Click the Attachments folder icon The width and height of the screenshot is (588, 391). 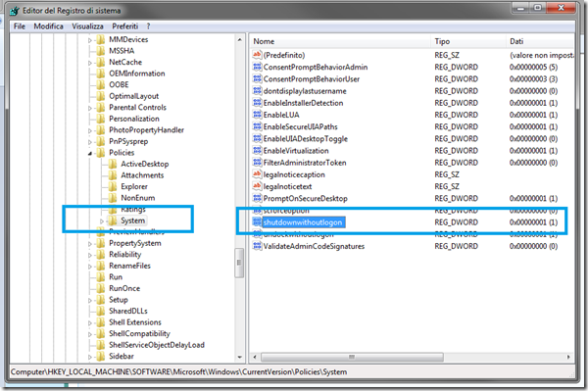click(x=113, y=175)
